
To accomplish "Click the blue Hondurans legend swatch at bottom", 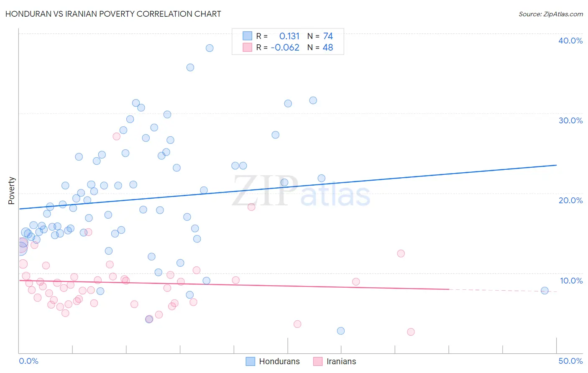I will (x=250, y=361).
